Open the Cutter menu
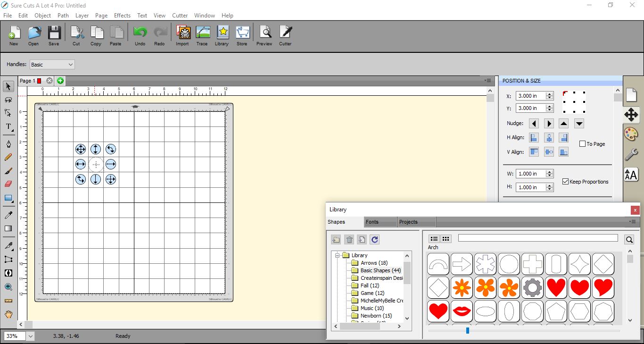644x344 pixels. [180, 16]
